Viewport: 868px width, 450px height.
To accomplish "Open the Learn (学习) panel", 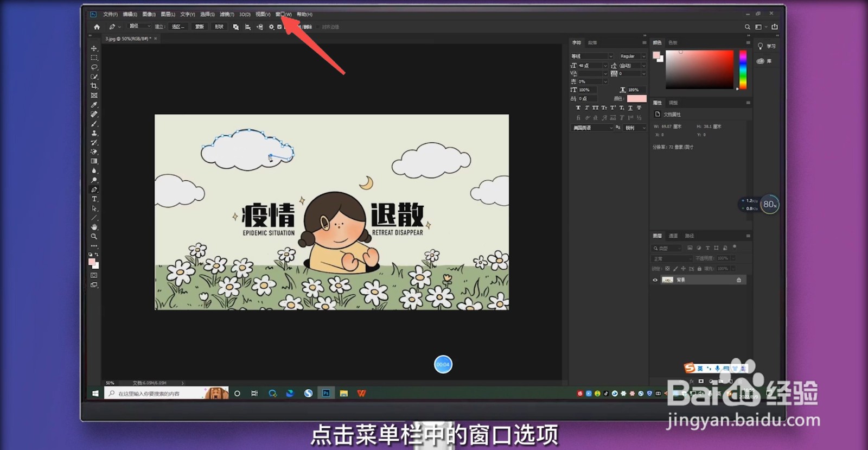I will [766, 46].
